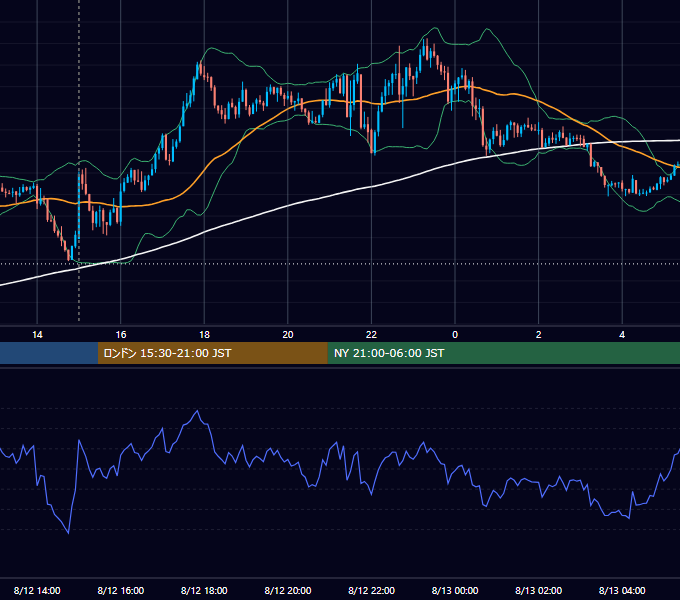The image size is (680, 600).
Task: Click the blue session bar before London
Action: click(x=49, y=353)
